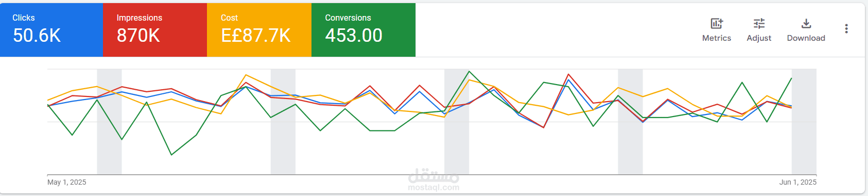The width and height of the screenshot is (868, 196).
Task: Open the three-dot more options menu
Action: (x=846, y=29)
